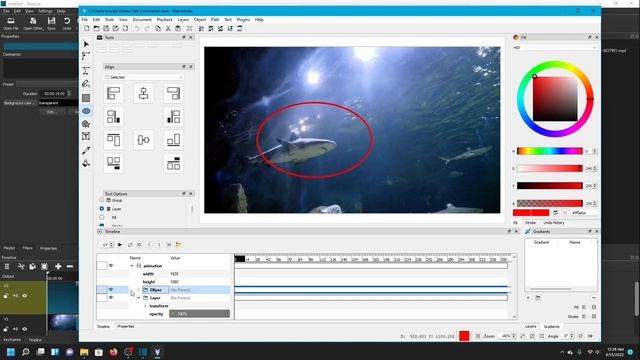Screen dimensions: 640x360
Task: Adjust the Angle spinner in status bar
Action: 567,336
